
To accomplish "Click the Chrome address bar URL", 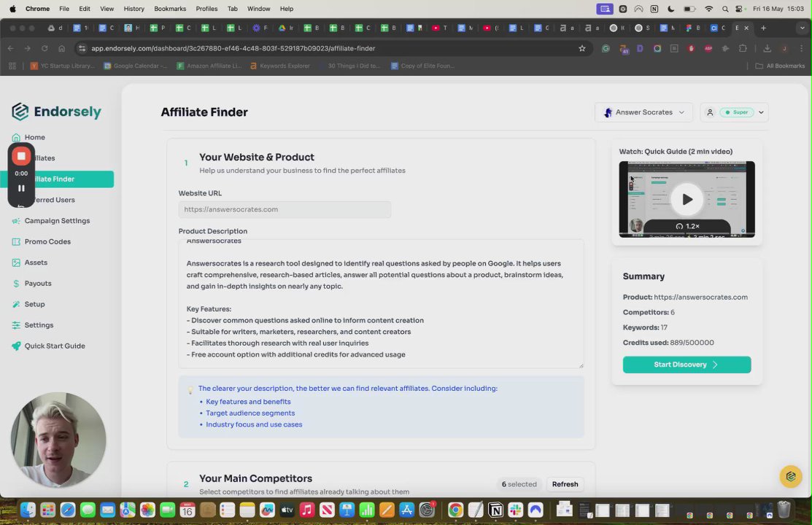I will [x=233, y=48].
